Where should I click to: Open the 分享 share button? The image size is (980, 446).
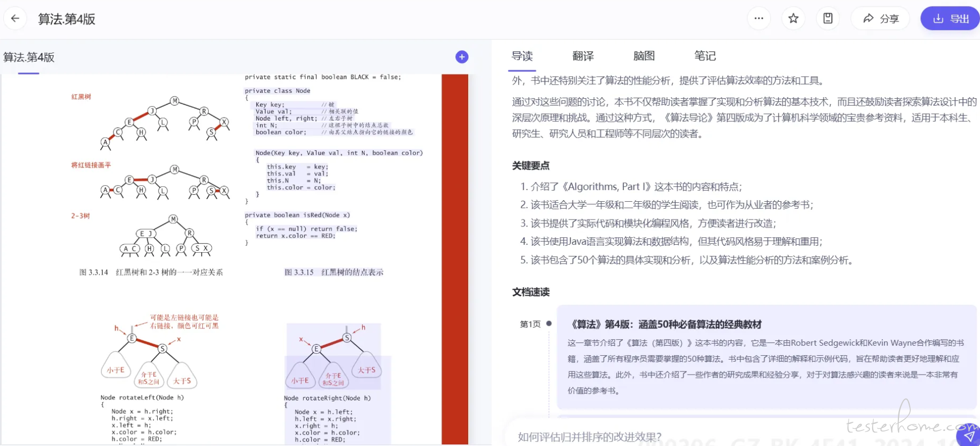(x=880, y=19)
